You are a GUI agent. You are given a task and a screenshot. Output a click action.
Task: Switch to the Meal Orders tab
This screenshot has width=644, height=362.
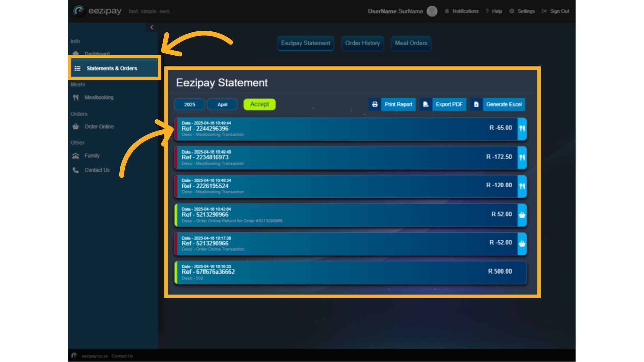(x=411, y=43)
